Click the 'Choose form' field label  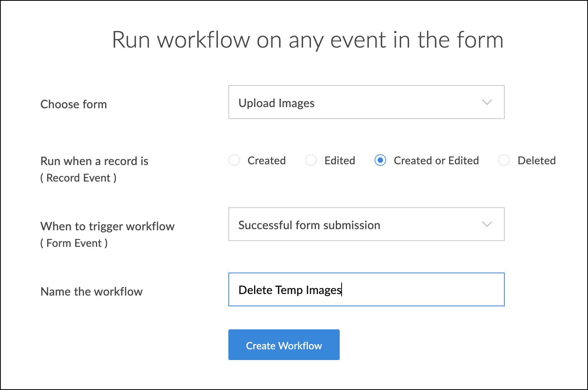[74, 104]
